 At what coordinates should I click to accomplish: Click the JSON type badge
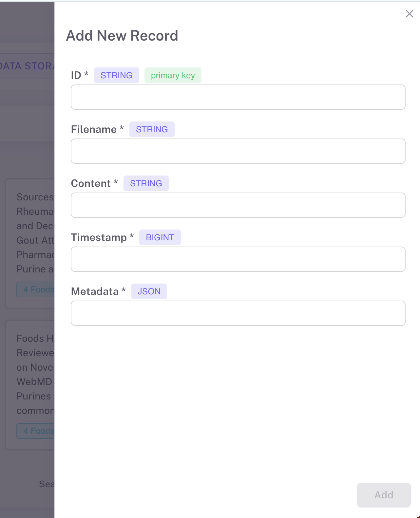coord(149,291)
